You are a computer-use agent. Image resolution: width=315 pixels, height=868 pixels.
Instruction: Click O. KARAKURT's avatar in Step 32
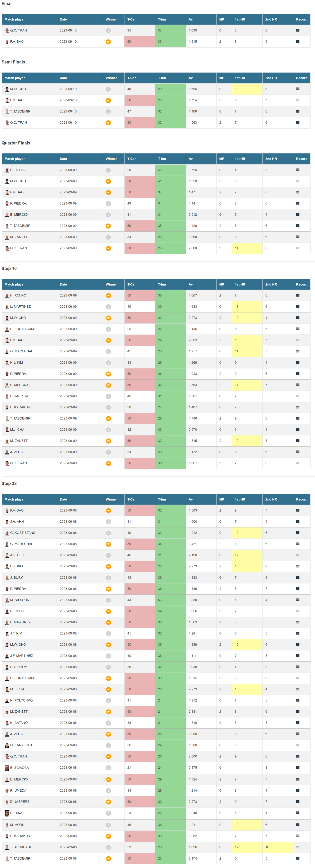click(x=7, y=745)
